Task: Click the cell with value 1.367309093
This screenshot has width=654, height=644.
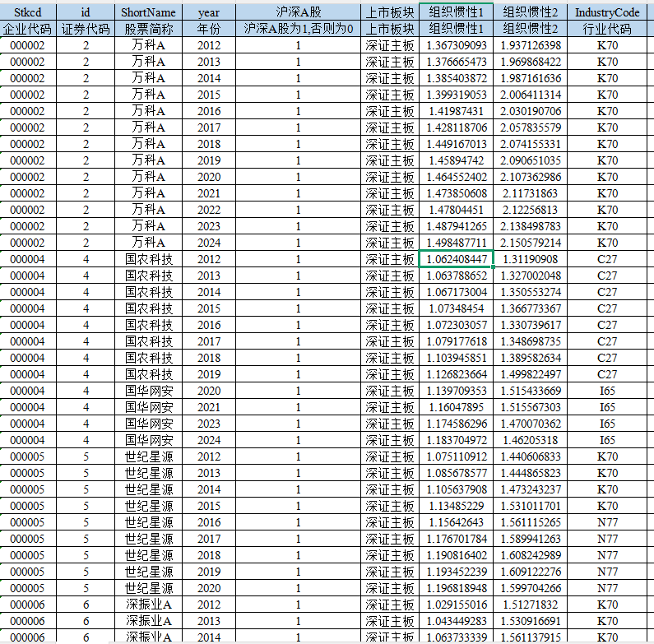Action: 457,45
